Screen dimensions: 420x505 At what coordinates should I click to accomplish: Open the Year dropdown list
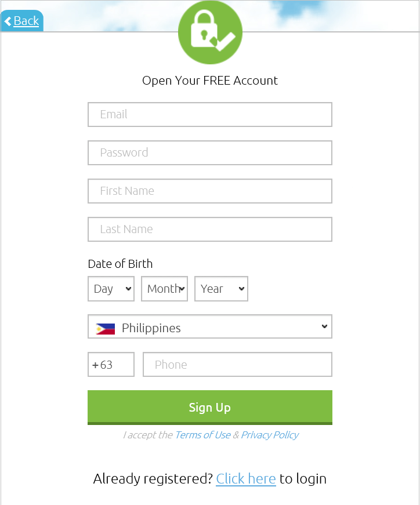(x=221, y=289)
